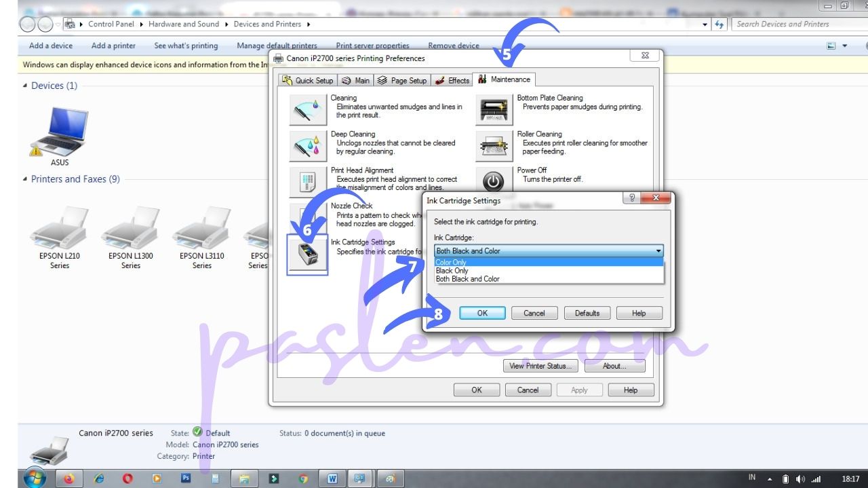Image resolution: width=868 pixels, height=488 pixels.
Task: Open Windows Explorer from the taskbar
Action: coord(245,478)
